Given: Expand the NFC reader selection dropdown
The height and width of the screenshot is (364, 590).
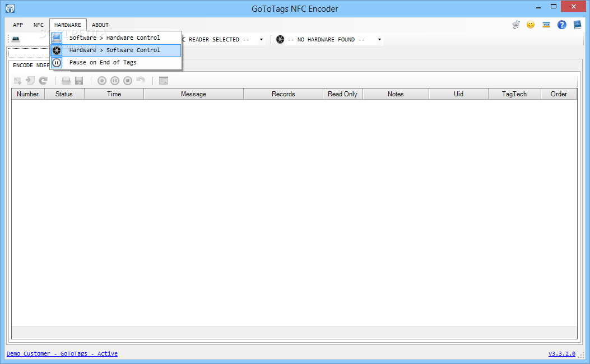Looking at the screenshot, I should pyautogui.click(x=261, y=40).
